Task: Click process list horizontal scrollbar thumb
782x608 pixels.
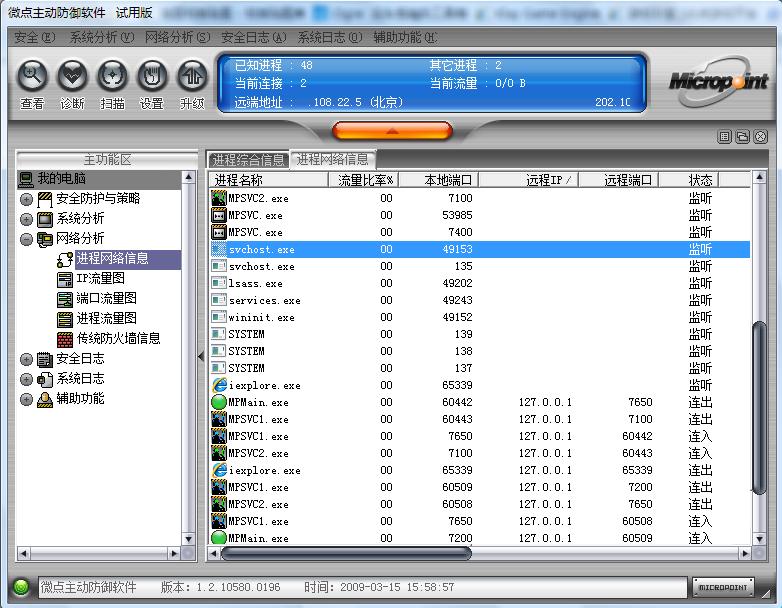Action: (x=346, y=553)
